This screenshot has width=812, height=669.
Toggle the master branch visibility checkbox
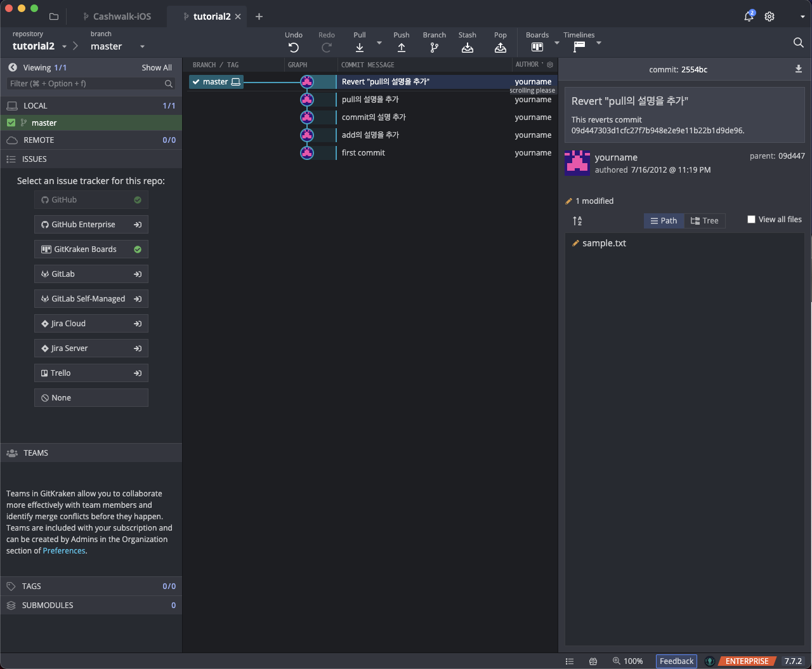click(11, 123)
